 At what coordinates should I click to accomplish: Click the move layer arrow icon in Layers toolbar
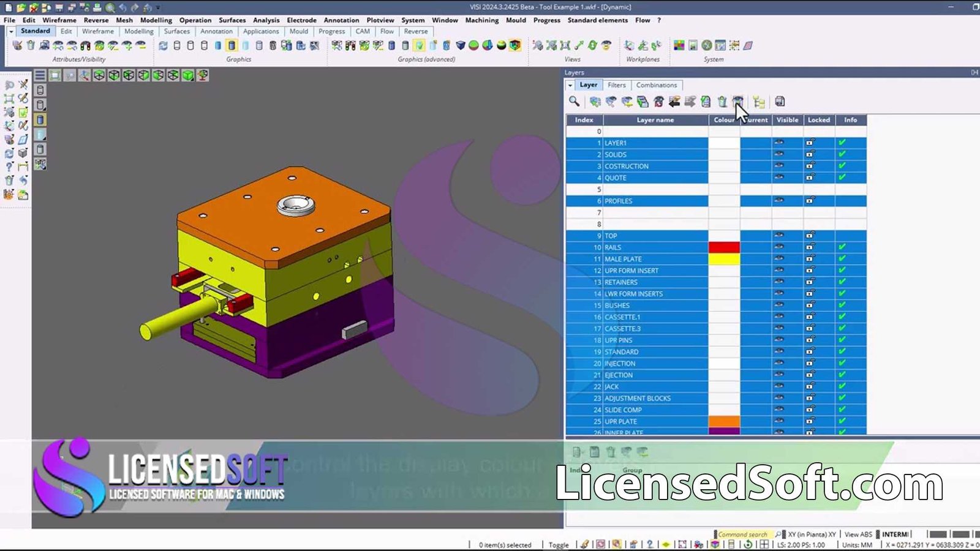coord(674,102)
